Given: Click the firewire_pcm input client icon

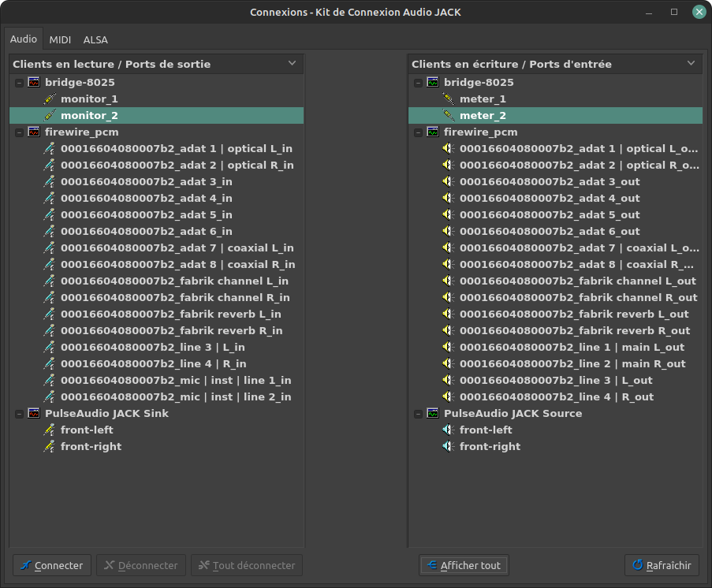Looking at the screenshot, I should (433, 132).
